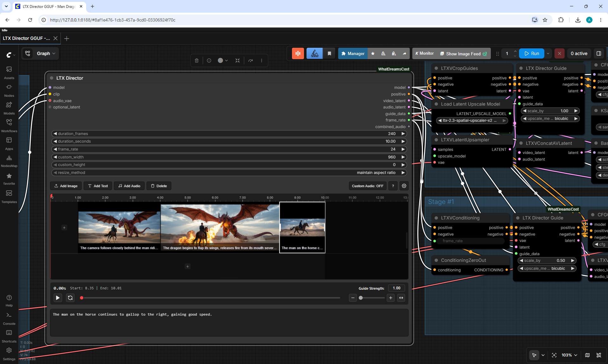The height and width of the screenshot is (364, 608).
Task: Open the select mode chevron dropdown
Action: click(x=543, y=355)
